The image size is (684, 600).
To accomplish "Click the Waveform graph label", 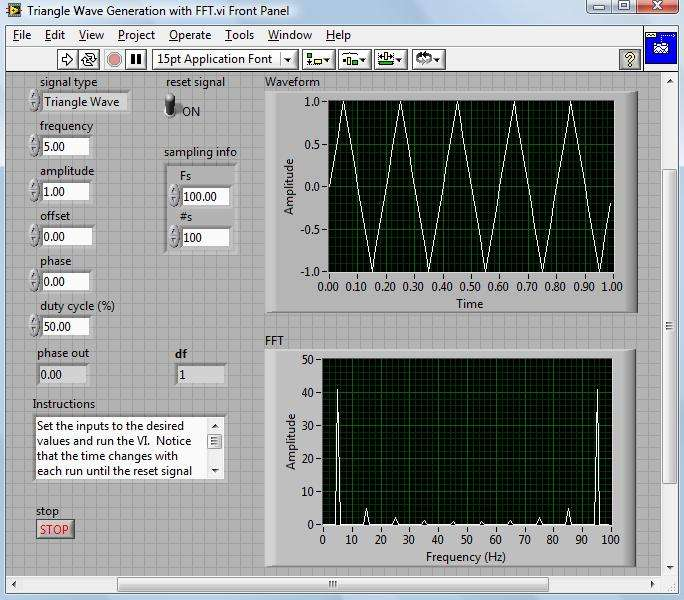I will (x=292, y=82).
